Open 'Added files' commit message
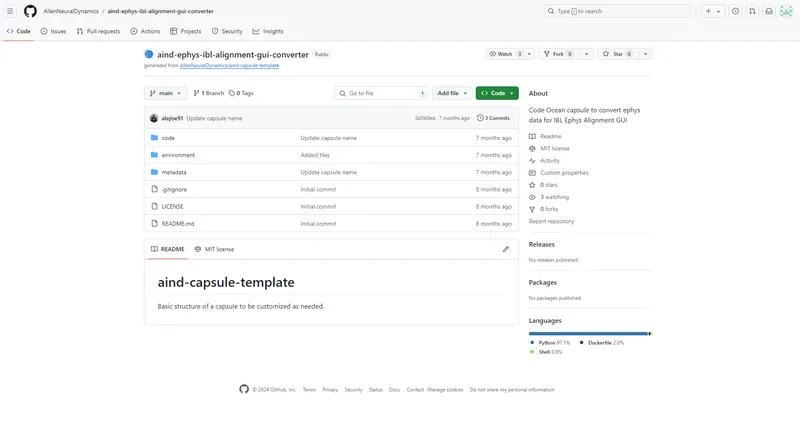The height and width of the screenshot is (446, 800). [315, 155]
